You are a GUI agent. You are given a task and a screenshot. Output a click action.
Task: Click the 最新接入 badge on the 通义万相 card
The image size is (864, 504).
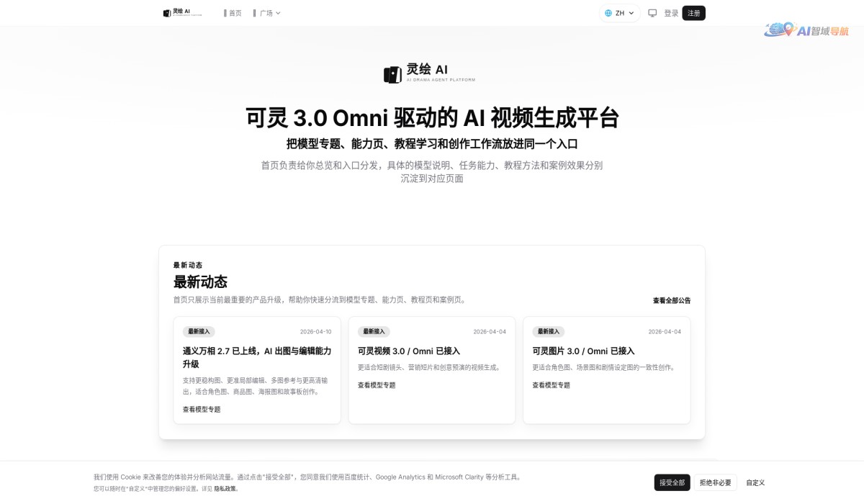pos(198,331)
